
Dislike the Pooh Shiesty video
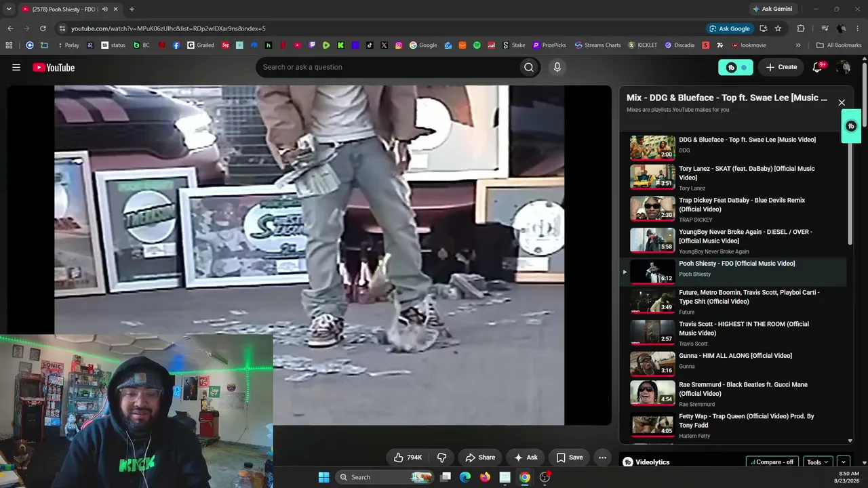pyautogui.click(x=441, y=457)
